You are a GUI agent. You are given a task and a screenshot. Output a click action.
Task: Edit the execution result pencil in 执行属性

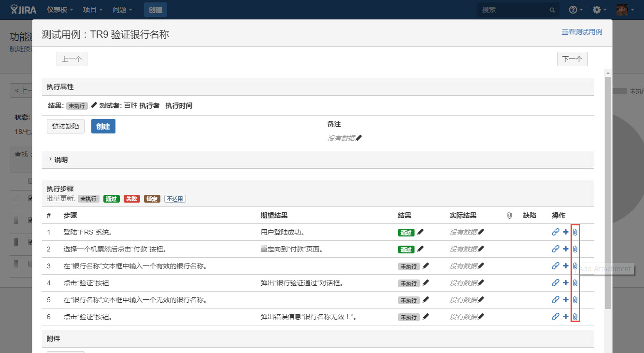[94, 105]
